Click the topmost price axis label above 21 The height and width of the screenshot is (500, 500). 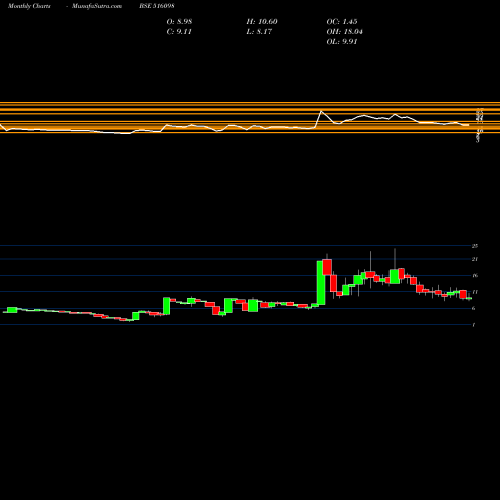(475, 246)
